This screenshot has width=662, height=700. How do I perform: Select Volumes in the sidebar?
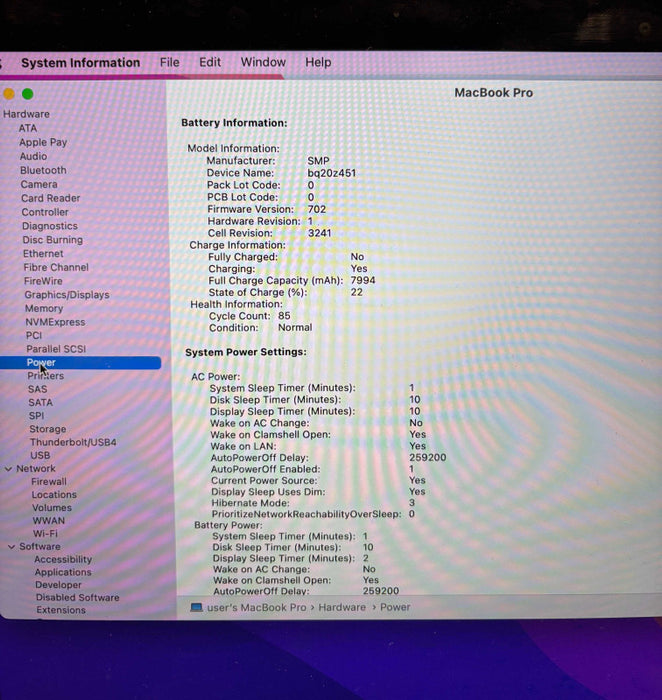[52, 508]
